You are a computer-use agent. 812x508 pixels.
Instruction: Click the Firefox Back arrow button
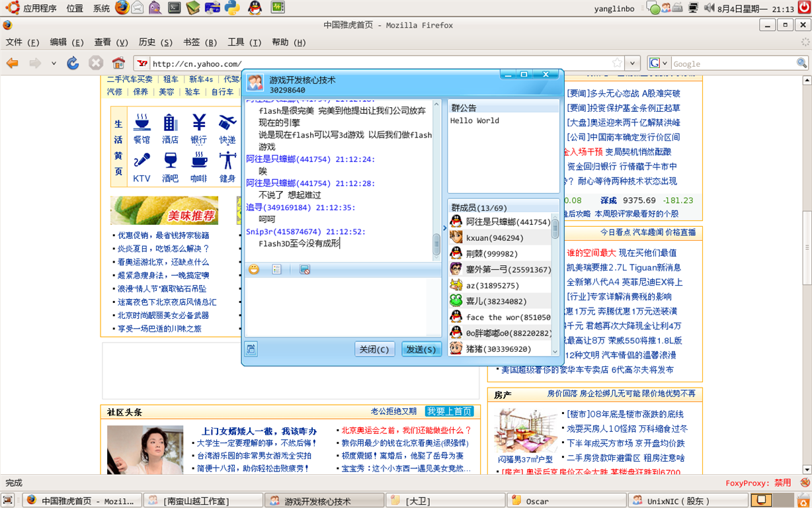click(x=13, y=63)
